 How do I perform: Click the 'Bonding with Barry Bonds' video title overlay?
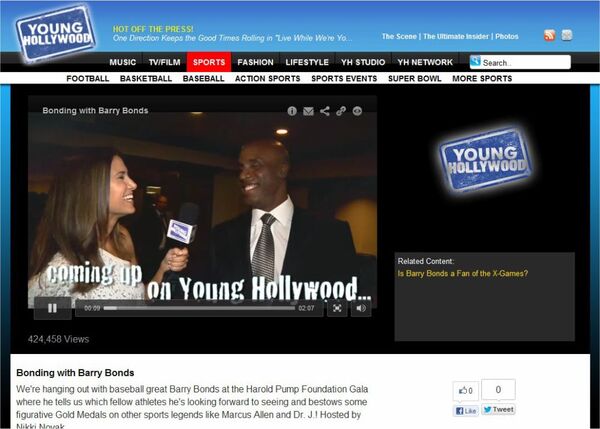point(95,111)
